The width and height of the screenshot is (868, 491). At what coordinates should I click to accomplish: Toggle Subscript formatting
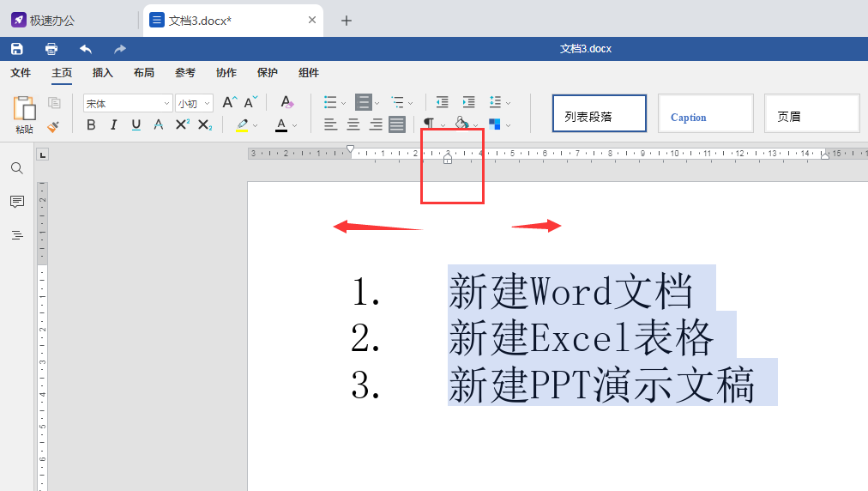point(205,125)
